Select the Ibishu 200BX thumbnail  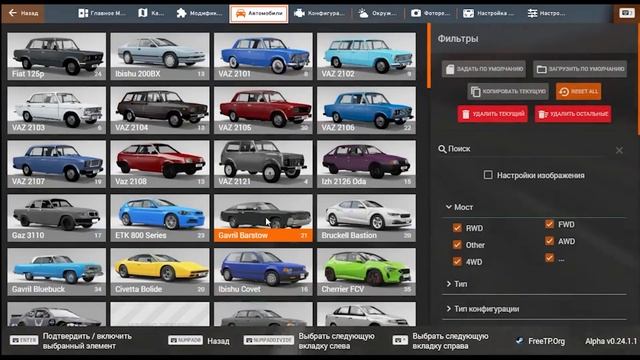160,56
